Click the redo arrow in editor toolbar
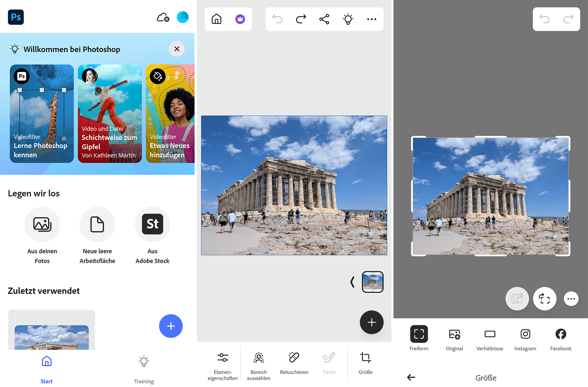 coord(301,19)
